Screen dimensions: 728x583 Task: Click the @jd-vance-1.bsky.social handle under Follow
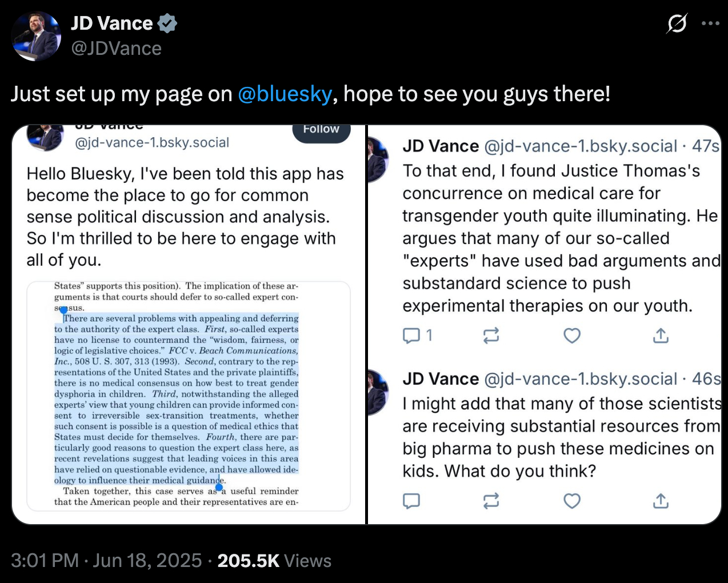click(152, 142)
